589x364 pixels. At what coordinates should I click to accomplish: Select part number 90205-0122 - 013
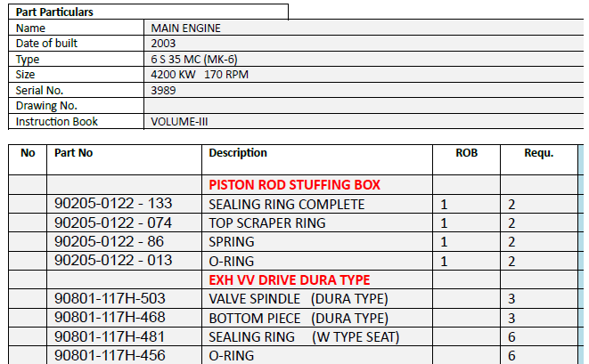(113, 261)
